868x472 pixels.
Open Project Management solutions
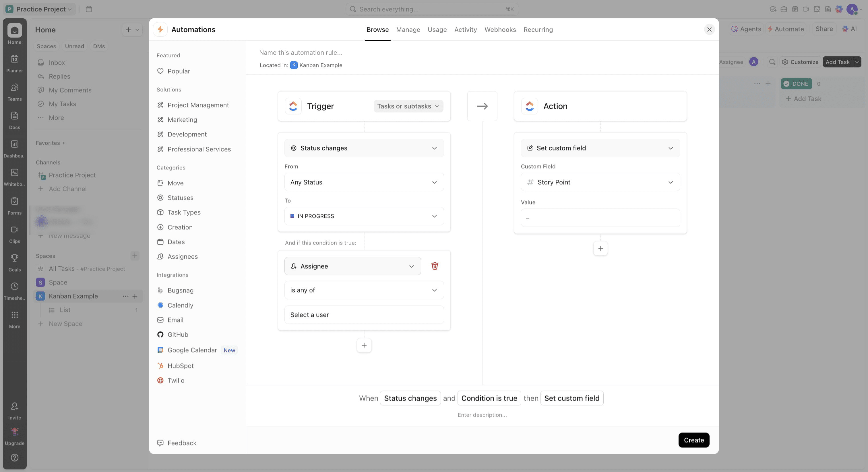[x=193, y=105]
